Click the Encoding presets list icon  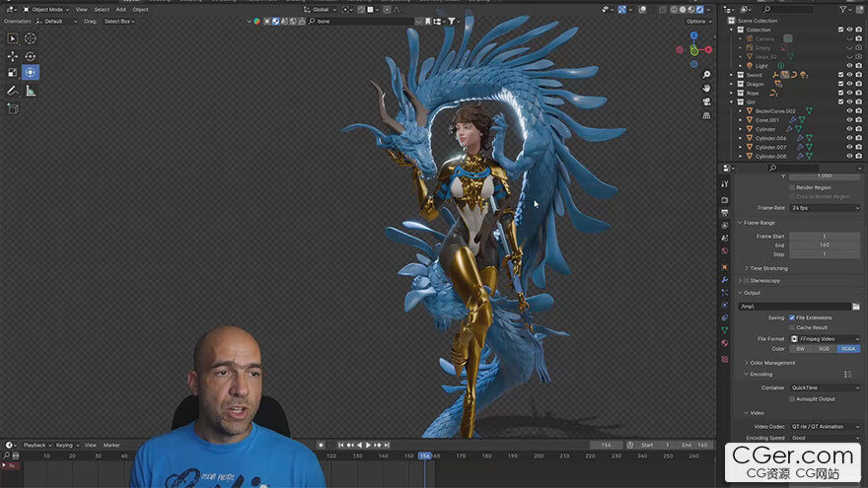click(847, 375)
